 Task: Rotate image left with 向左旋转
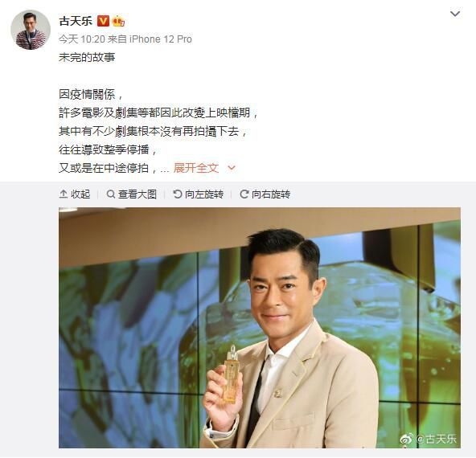pos(199,194)
